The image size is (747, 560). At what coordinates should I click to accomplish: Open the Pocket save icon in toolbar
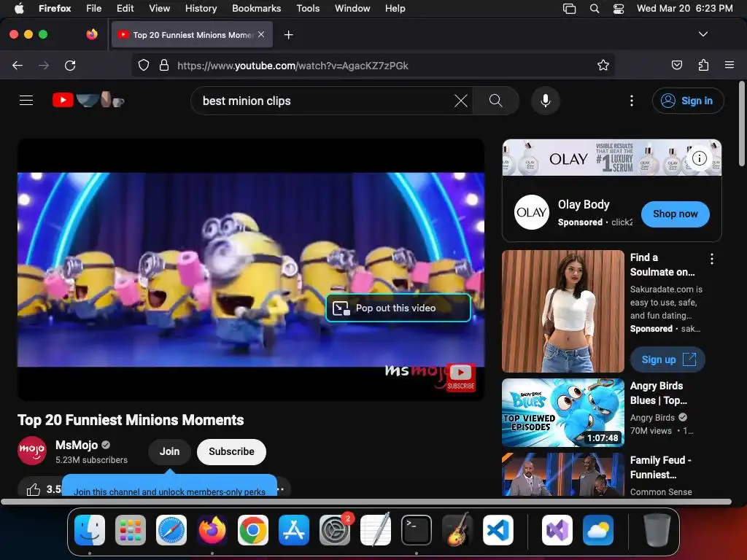coord(676,65)
